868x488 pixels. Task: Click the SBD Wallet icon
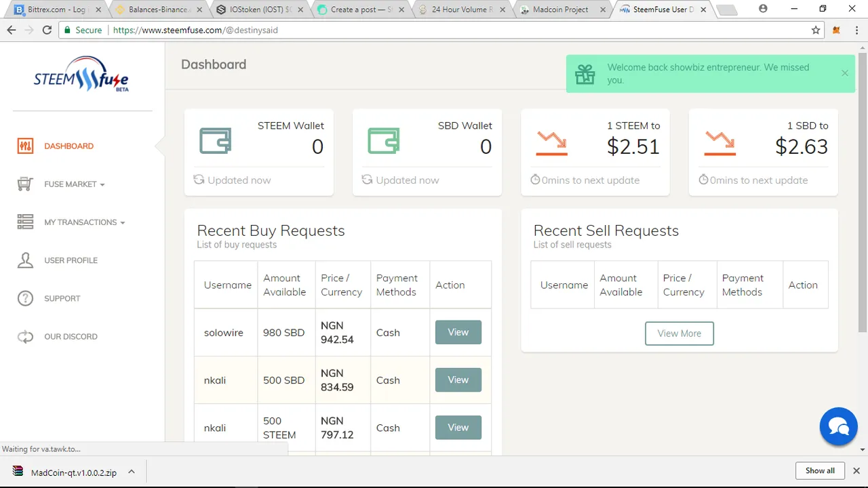[383, 140]
